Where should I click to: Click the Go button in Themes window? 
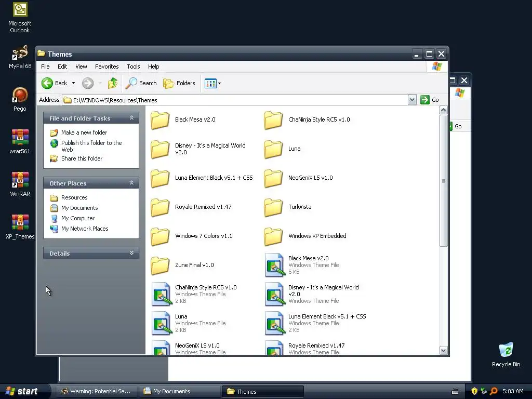pos(430,100)
